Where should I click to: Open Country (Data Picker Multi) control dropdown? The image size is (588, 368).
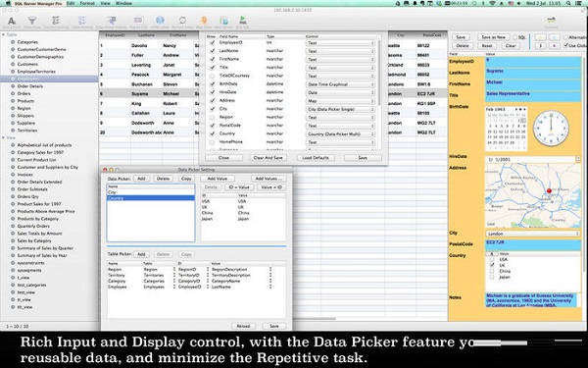click(x=340, y=134)
